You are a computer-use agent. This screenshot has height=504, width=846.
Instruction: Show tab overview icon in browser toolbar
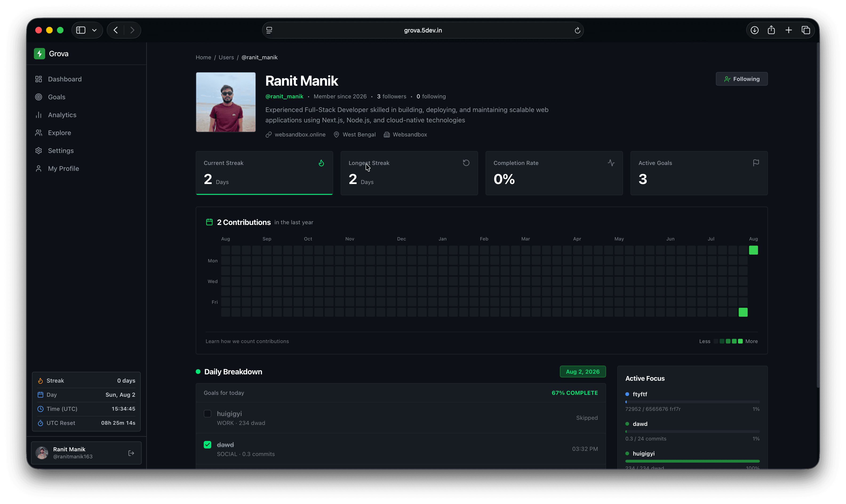point(806,31)
